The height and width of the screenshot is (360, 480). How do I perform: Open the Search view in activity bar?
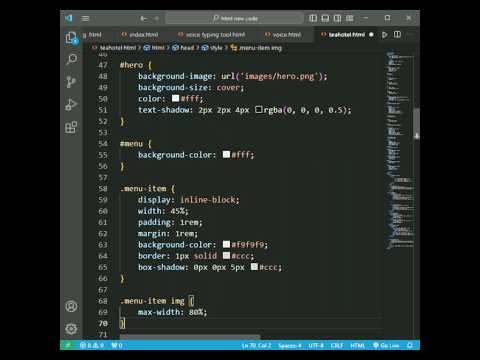coord(71,60)
